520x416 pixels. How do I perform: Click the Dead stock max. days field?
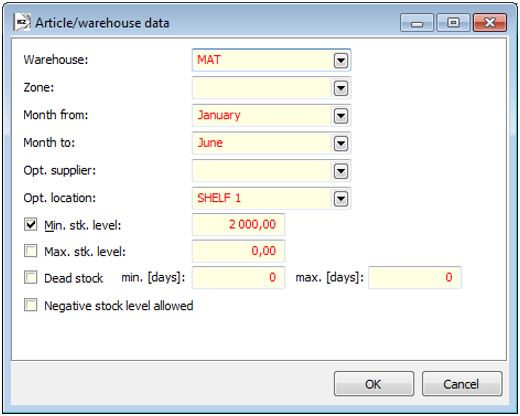click(x=415, y=277)
